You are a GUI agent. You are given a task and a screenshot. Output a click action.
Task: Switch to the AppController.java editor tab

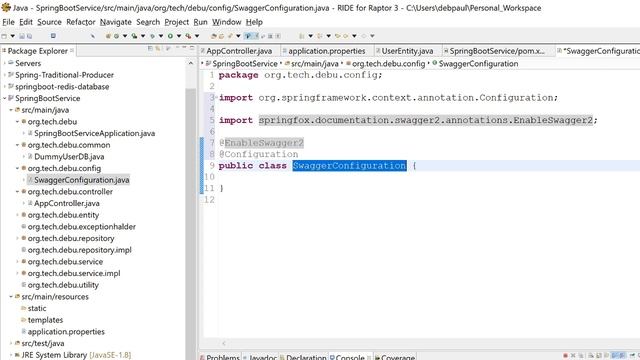click(x=239, y=51)
